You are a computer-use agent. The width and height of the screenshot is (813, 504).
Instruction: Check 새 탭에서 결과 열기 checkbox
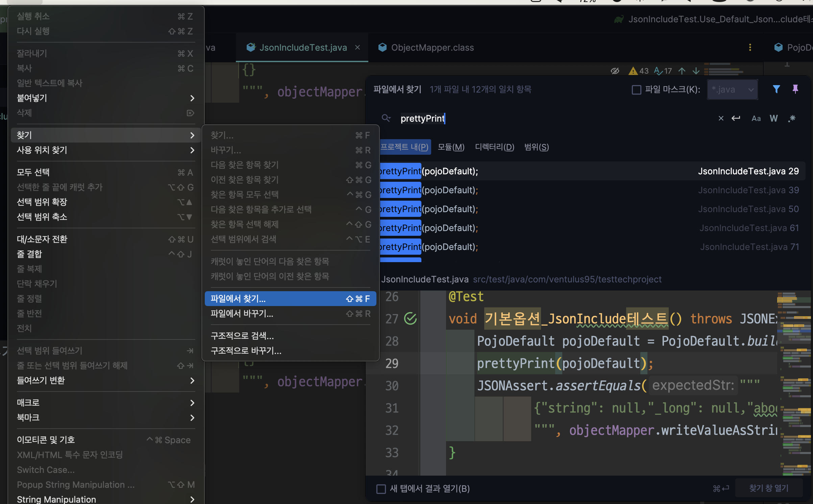coord(381,489)
